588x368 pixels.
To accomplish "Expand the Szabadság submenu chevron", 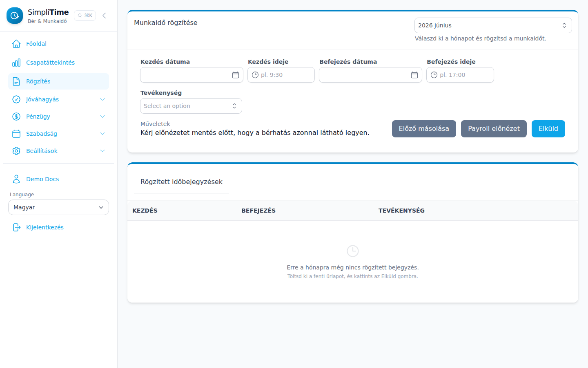I will click(x=102, y=134).
